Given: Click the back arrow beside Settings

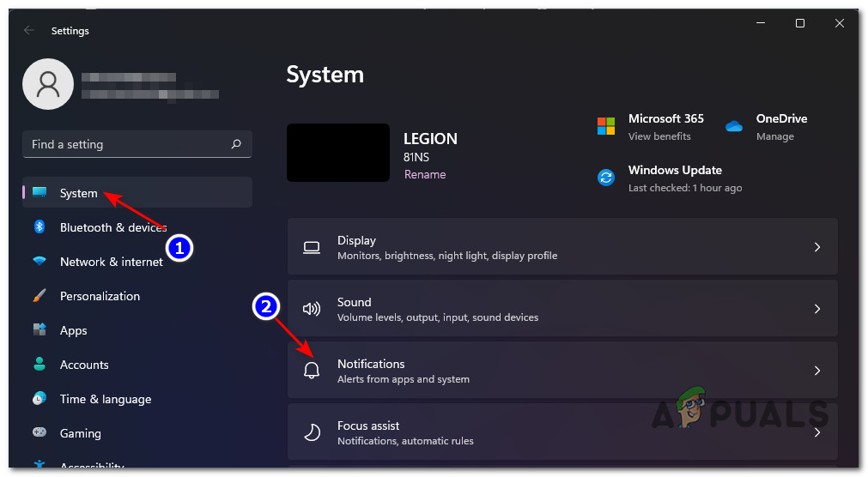Looking at the screenshot, I should (29, 30).
